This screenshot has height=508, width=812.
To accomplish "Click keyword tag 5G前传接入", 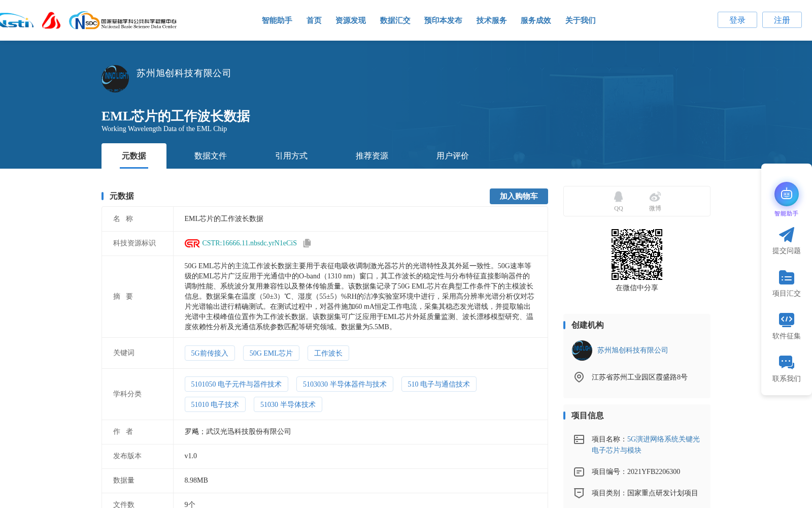I will tap(210, 353).
